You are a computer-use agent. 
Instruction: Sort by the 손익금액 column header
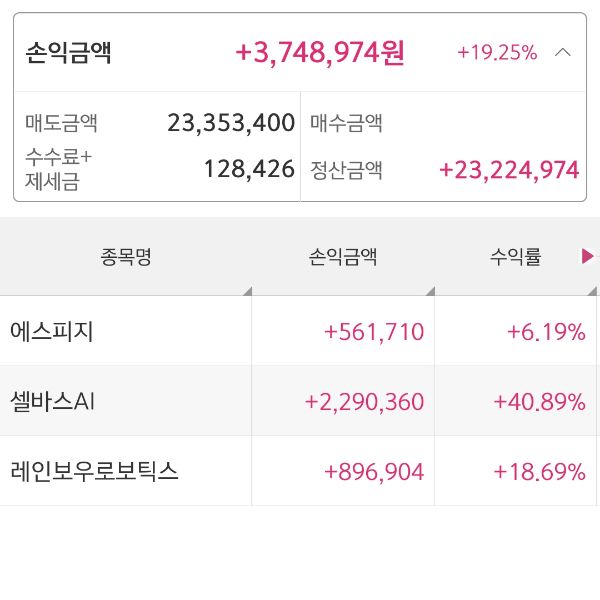[343, 257]
